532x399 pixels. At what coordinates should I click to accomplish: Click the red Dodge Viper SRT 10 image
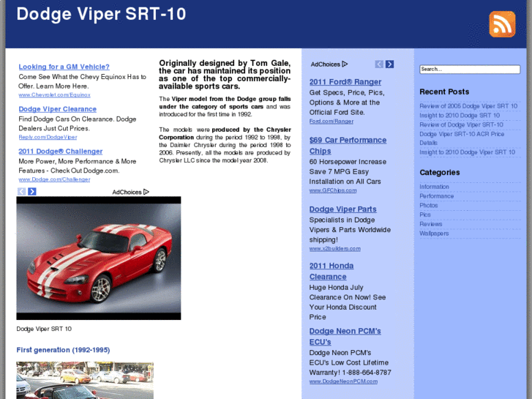coord(98,258)
